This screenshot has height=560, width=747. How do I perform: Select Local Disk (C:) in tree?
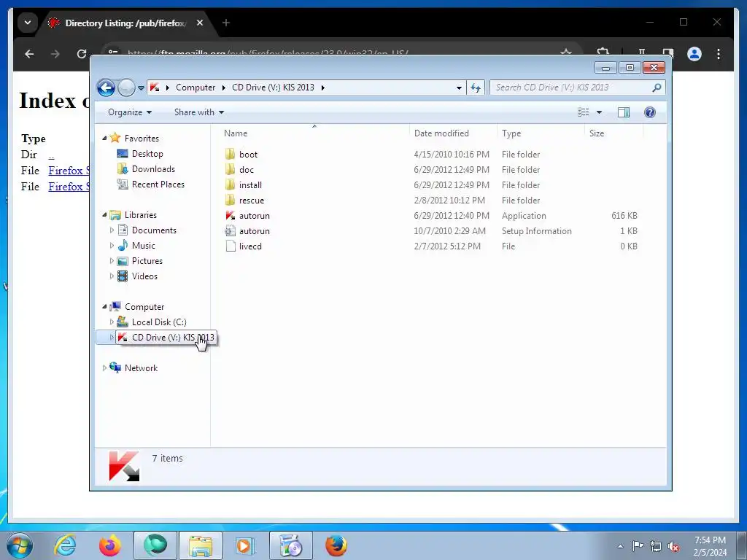159,322
